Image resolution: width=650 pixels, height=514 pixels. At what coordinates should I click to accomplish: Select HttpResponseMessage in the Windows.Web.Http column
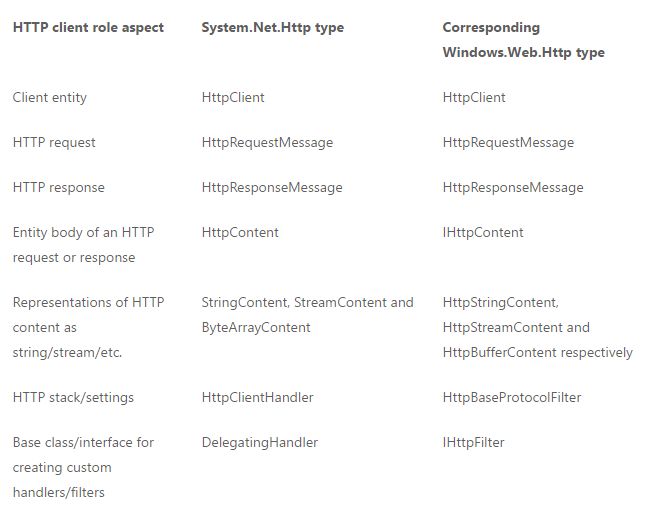[x=513, y=187]
